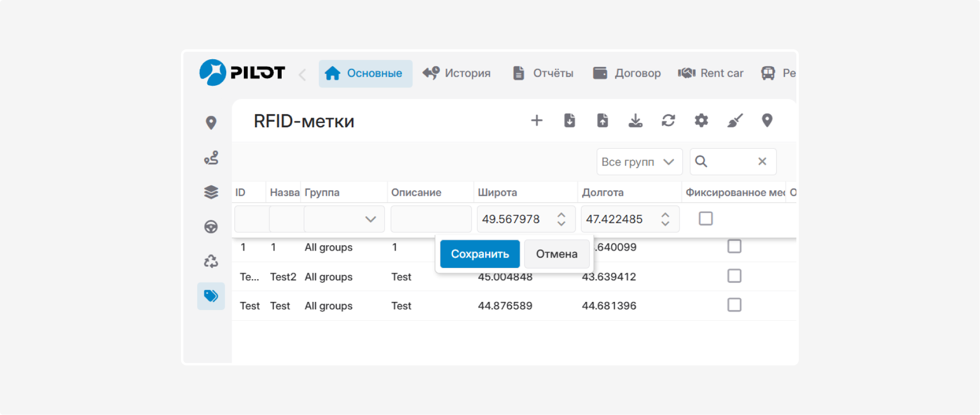Select the Test2 name cell
The image size is (980, 415).
tap(283, 277)
